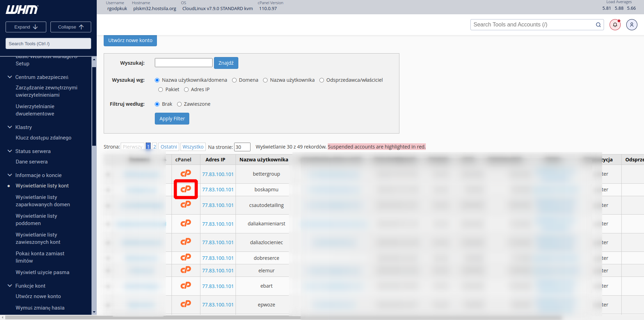Click the WHM logo

(22, 10)
